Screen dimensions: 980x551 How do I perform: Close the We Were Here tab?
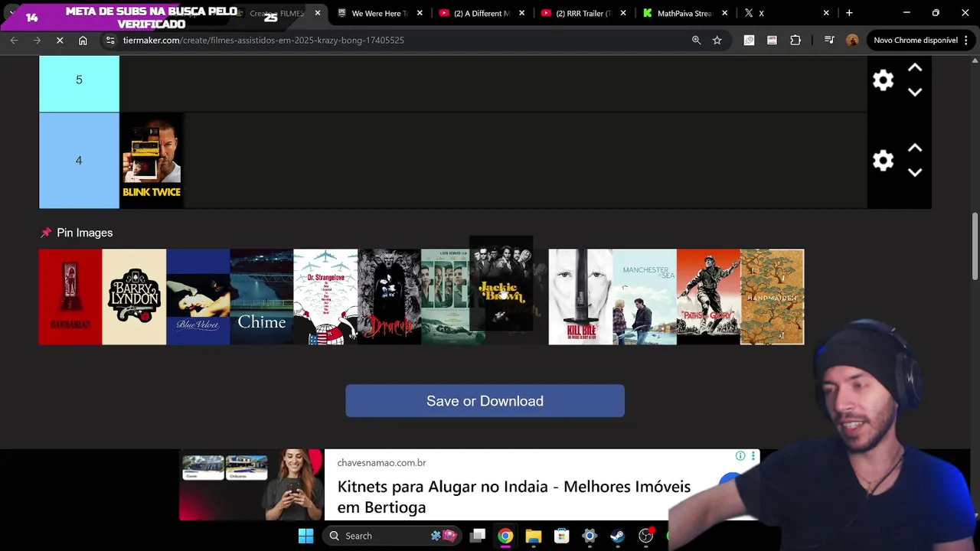420,13
